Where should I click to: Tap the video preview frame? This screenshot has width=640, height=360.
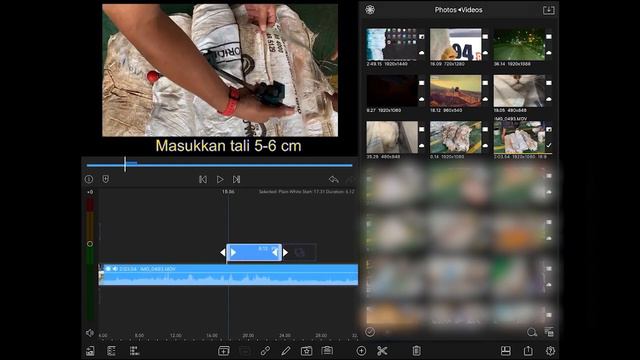[x=220, y=70]
